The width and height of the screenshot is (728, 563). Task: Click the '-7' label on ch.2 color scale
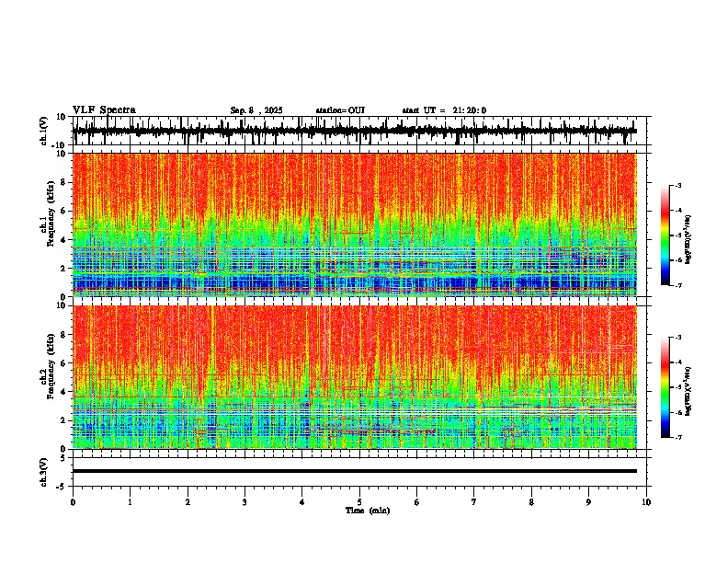(677, 437)
